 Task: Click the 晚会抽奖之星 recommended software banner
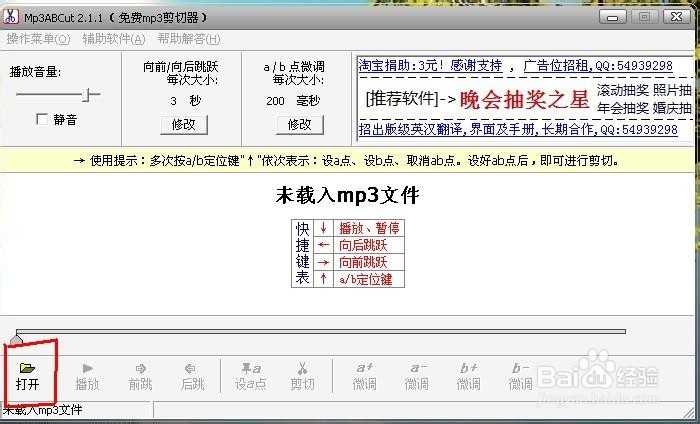tap(525, 99)
